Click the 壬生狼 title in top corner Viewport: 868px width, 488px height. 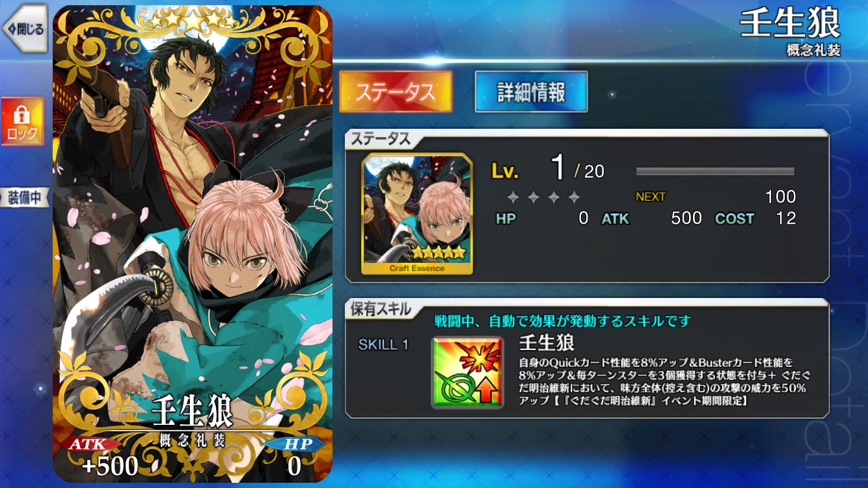click(791, 23)
